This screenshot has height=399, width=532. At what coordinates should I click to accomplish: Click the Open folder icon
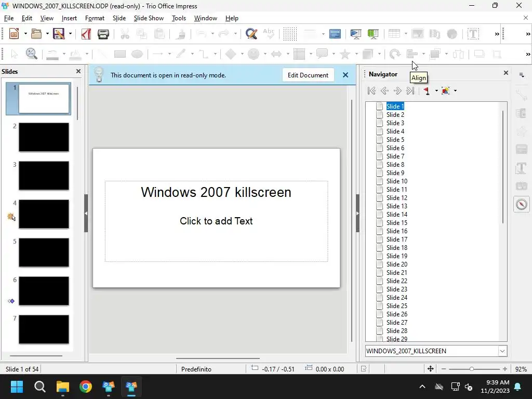(x=36, y=34)
